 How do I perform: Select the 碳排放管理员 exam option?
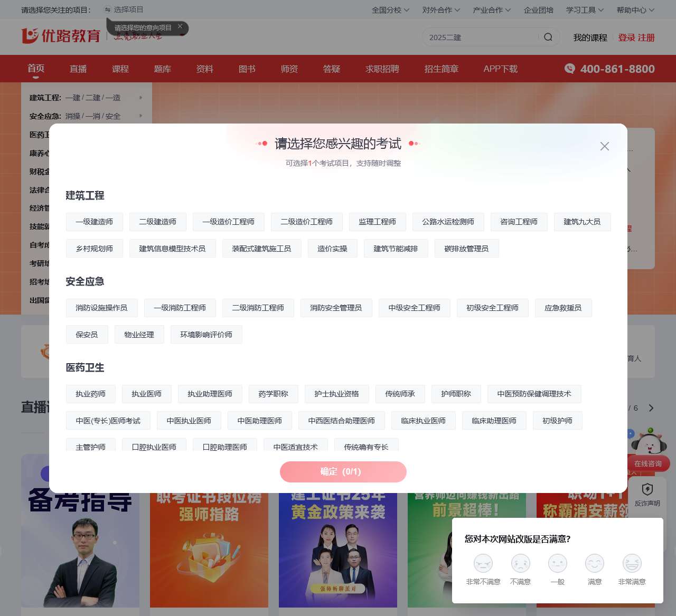(x=467, y=249)
